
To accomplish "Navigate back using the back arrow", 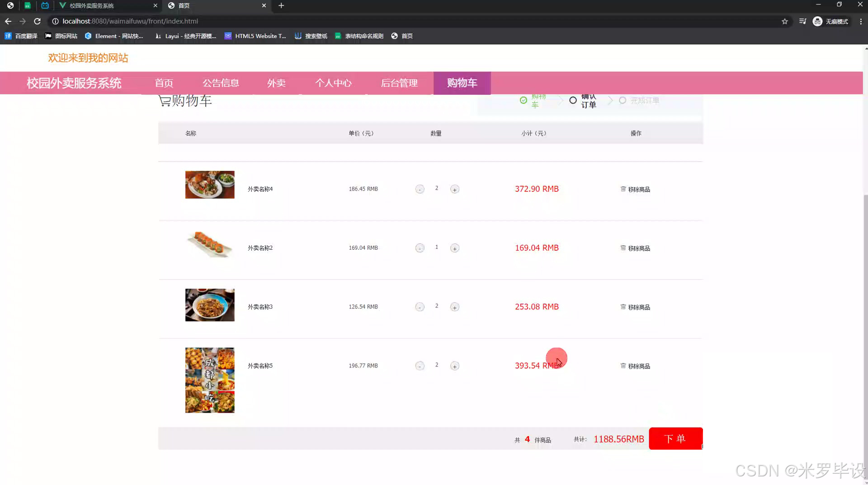I will (8, 21).
